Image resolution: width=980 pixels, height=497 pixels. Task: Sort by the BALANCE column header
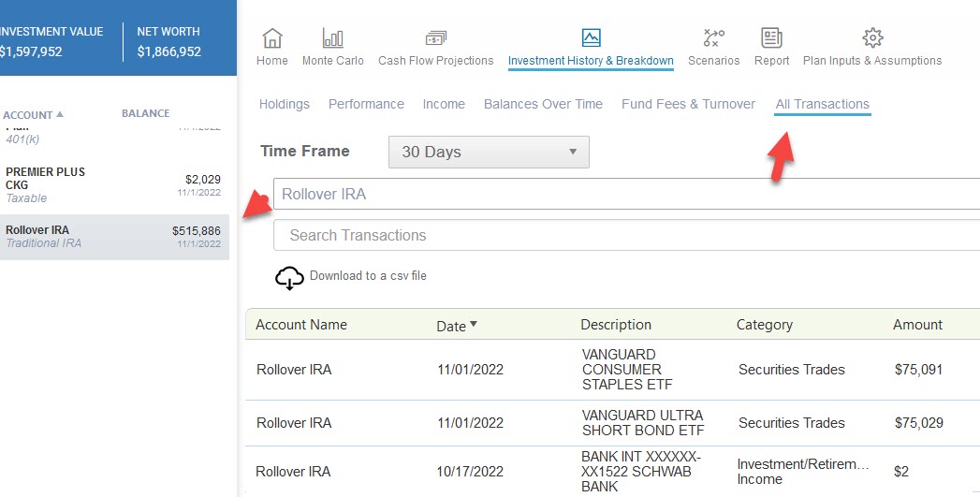[x=146, y=113]
